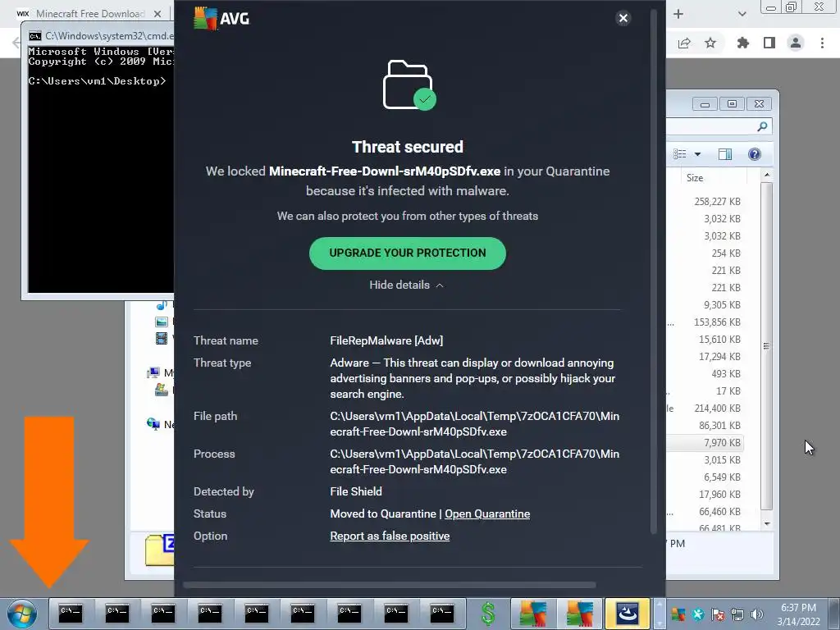Screen dimensions: 840x630
Task: Click the Moved to Quarantine status text
Action: coord(382,514)
